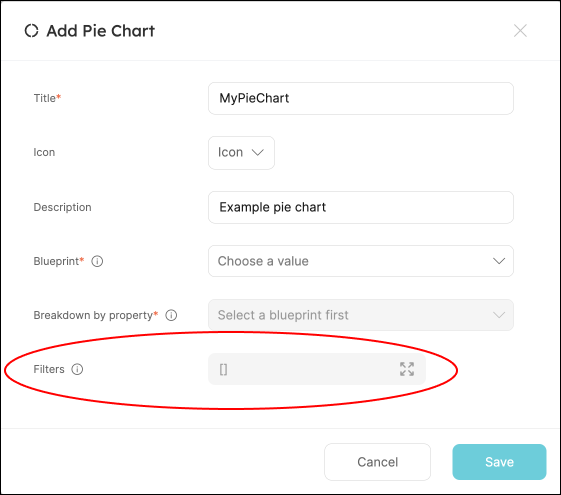Show the Blueprint info tooltip icon
The width and height of the screenshot is (561, 495).
point(97,261)
